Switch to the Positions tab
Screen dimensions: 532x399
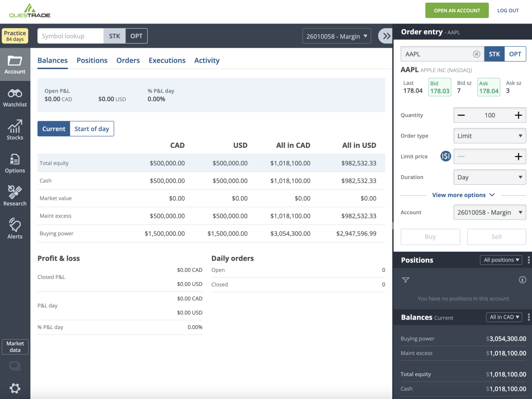pyautogui.click(x=92, y=61)
